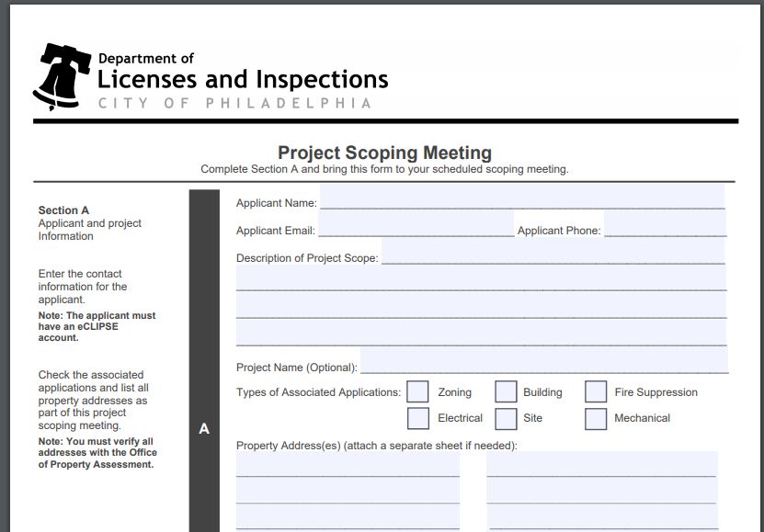Click the "Project Scoping Meeting" heading
764x532 pixels.
[384, 153]
